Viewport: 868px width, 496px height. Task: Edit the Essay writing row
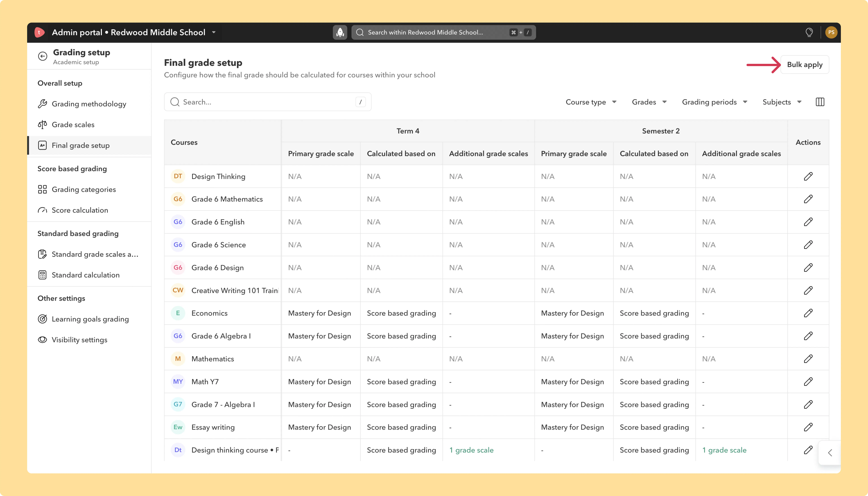808,427
